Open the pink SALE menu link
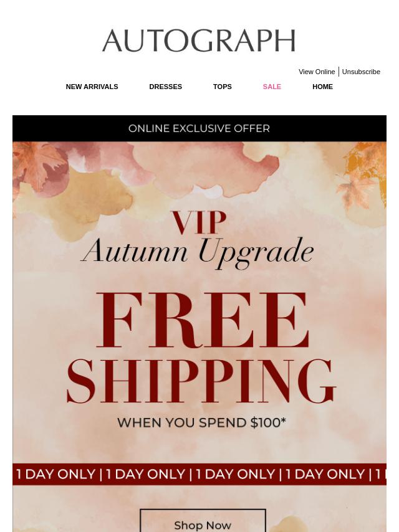The height and width of the screenshot is (532, 399). click(x=272, y=87)
